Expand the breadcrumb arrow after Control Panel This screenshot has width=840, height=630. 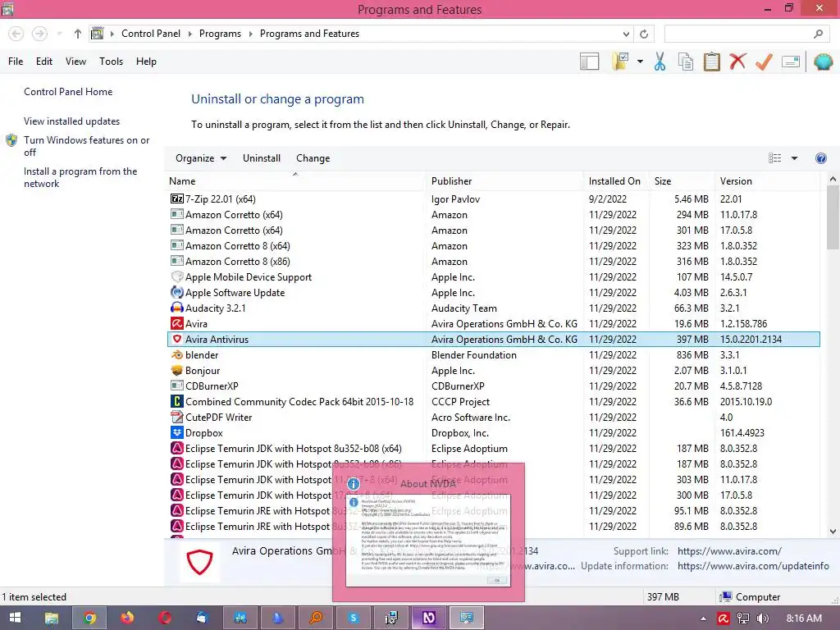(189, 34)
